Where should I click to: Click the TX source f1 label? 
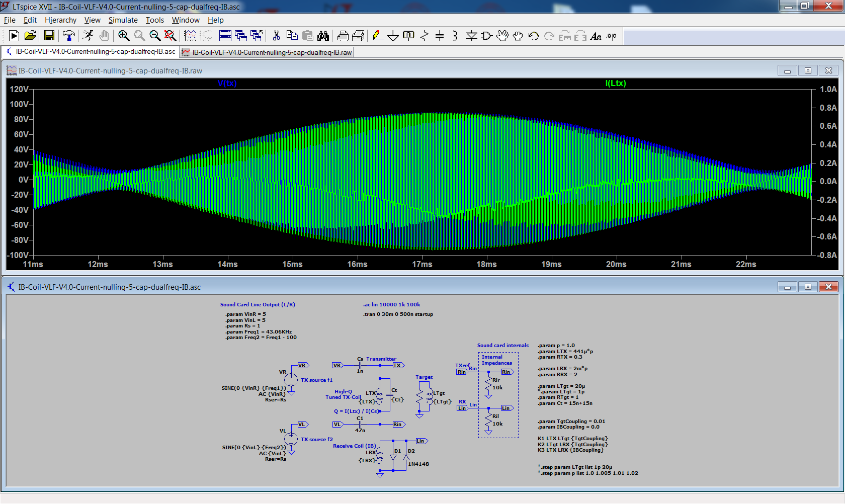[316, 380]
